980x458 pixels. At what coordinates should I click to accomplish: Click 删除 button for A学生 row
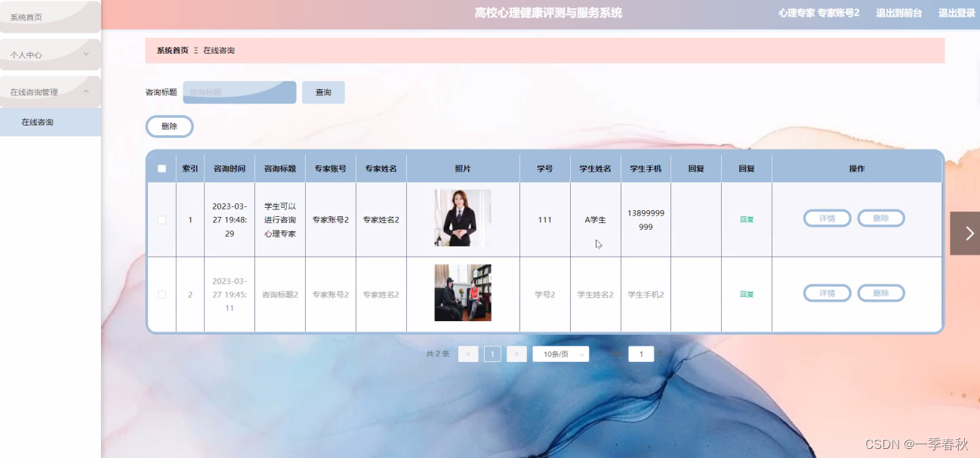[x=881, y=218]
